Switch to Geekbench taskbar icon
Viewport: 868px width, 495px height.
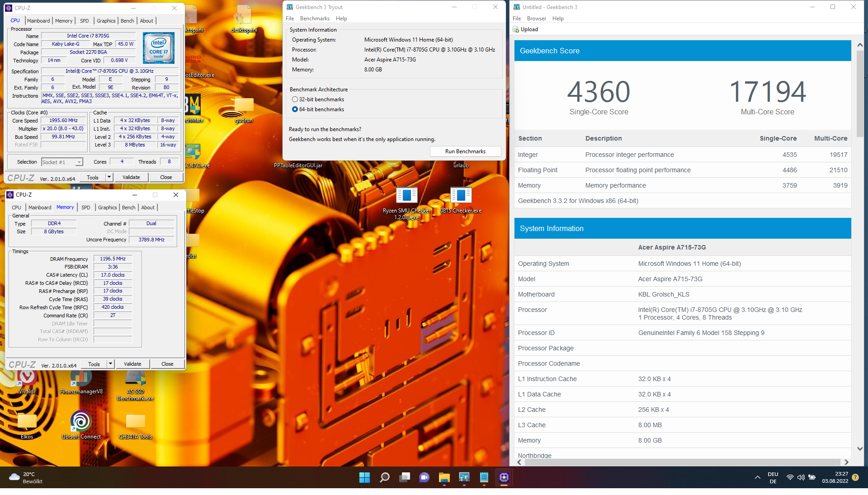click(464, 477)
